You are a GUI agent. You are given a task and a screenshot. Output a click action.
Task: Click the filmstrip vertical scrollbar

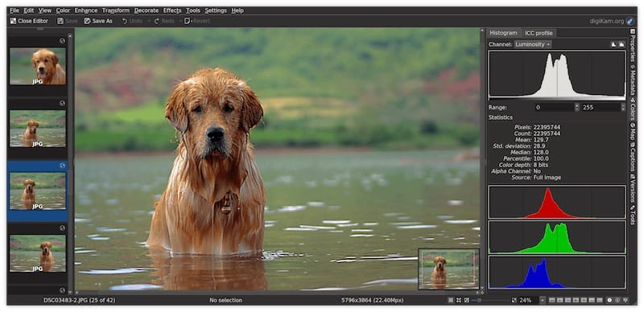(x=70, y=163)
